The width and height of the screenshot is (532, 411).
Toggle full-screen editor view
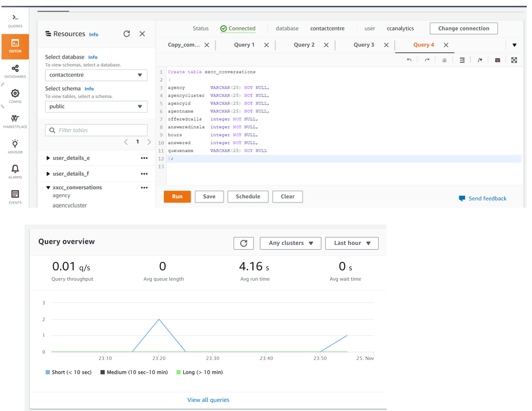[514, 60]
